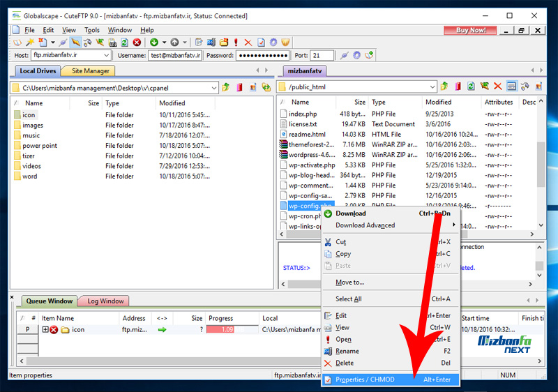Refresh the remote /public_html pane

click(x=471, y=86)
